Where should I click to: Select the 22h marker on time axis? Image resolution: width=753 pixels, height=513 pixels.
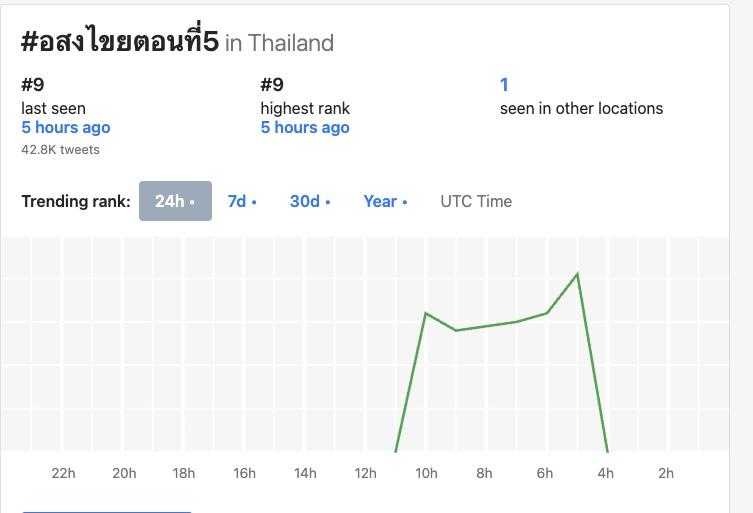point(63,473)
